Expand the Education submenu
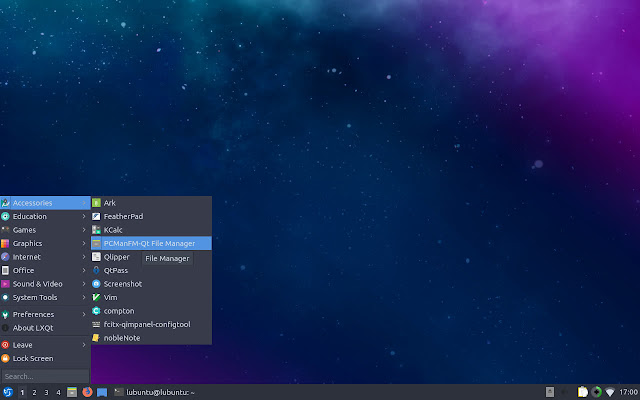This screenshot has width=640, height=400. 45,216
